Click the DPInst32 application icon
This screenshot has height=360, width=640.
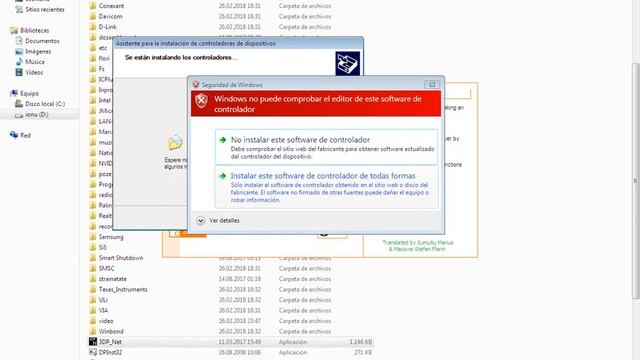coord(93,352)
